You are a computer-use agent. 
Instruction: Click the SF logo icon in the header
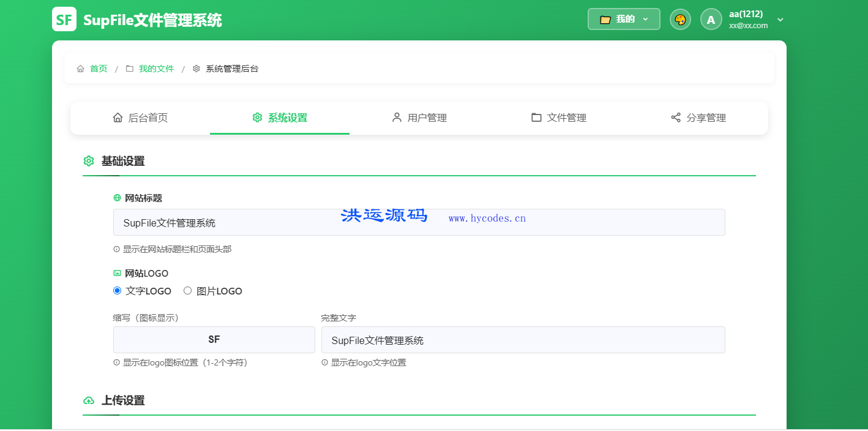pos(64,19)
